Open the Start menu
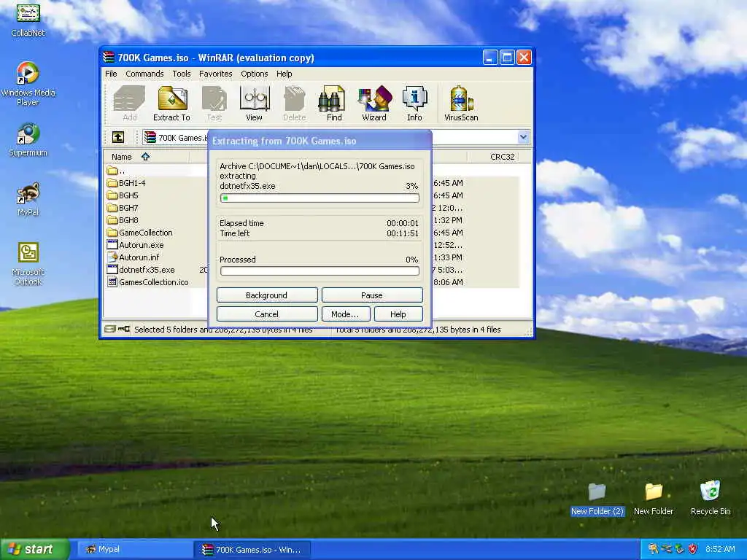Viewport: 747px width, 560px height. [x=34, y=549]
